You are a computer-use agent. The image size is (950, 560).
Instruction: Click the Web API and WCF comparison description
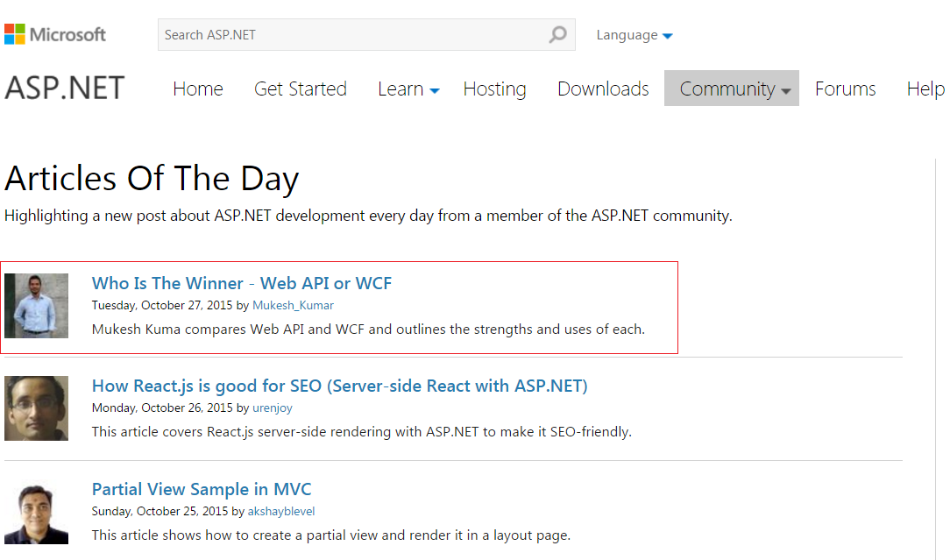(368, 330)
